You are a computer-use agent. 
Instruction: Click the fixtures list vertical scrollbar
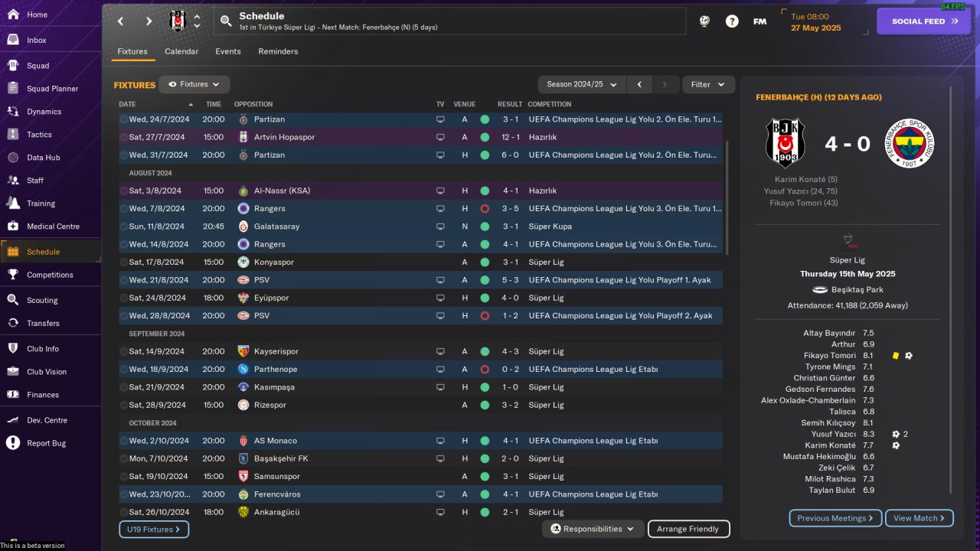tap(726, 197)
